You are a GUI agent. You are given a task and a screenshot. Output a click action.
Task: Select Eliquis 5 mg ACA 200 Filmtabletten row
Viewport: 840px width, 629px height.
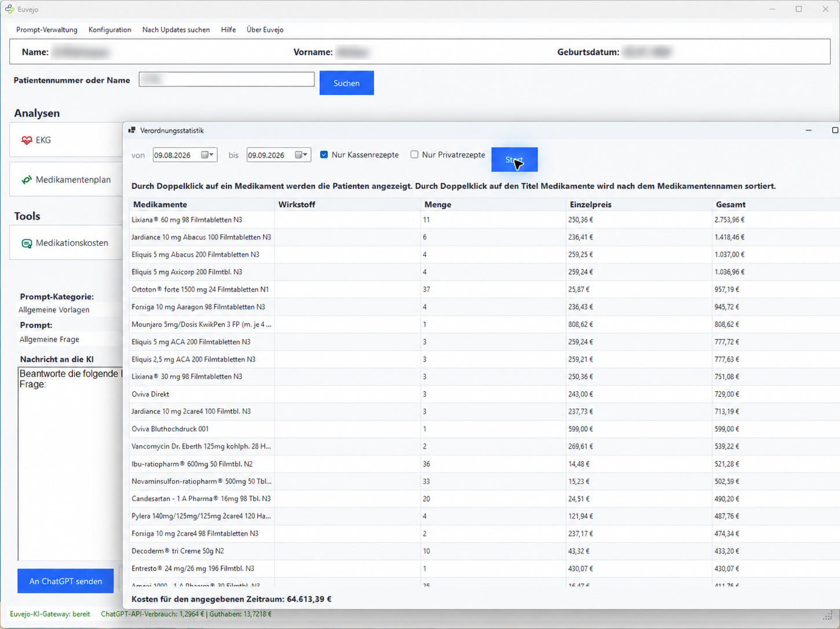point(484,342)
